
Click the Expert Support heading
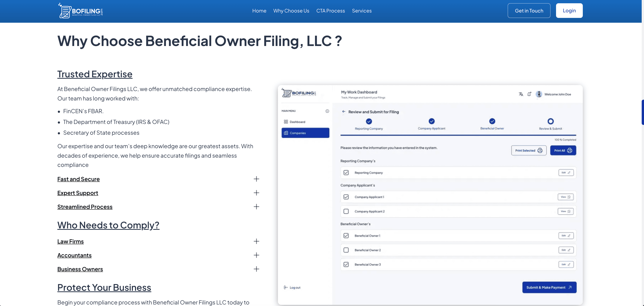click(78, 193)
